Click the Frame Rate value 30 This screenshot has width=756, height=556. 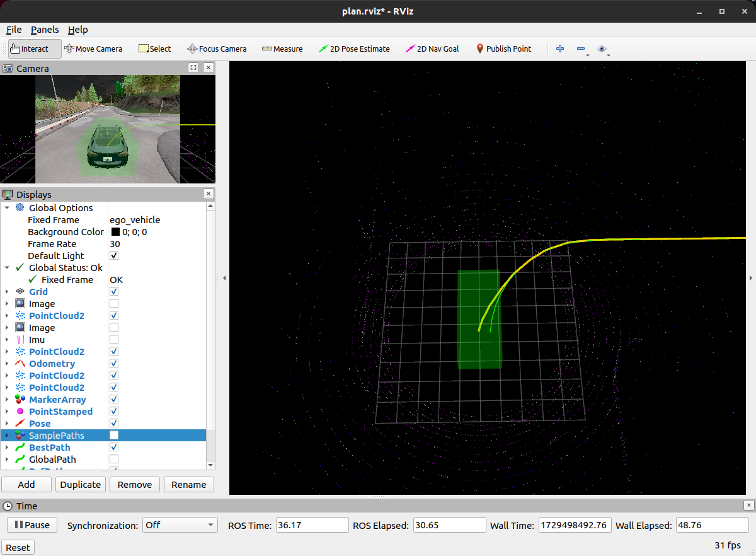[x=115, y=243]
